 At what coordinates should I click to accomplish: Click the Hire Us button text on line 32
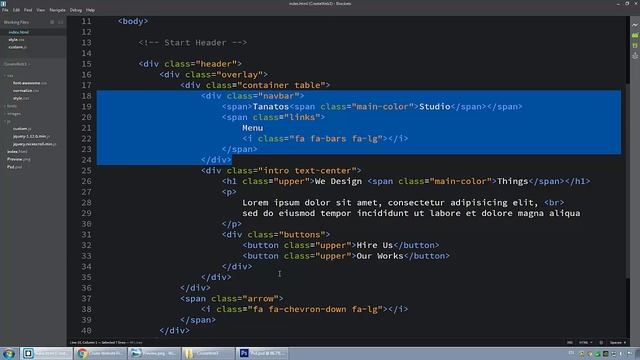pos(375,245)
